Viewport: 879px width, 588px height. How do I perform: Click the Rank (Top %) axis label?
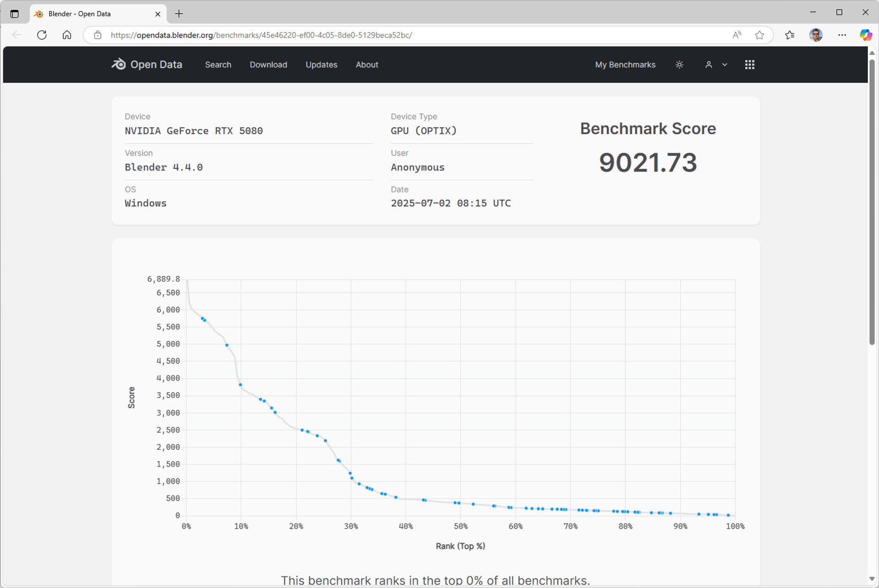pos(460,546)
